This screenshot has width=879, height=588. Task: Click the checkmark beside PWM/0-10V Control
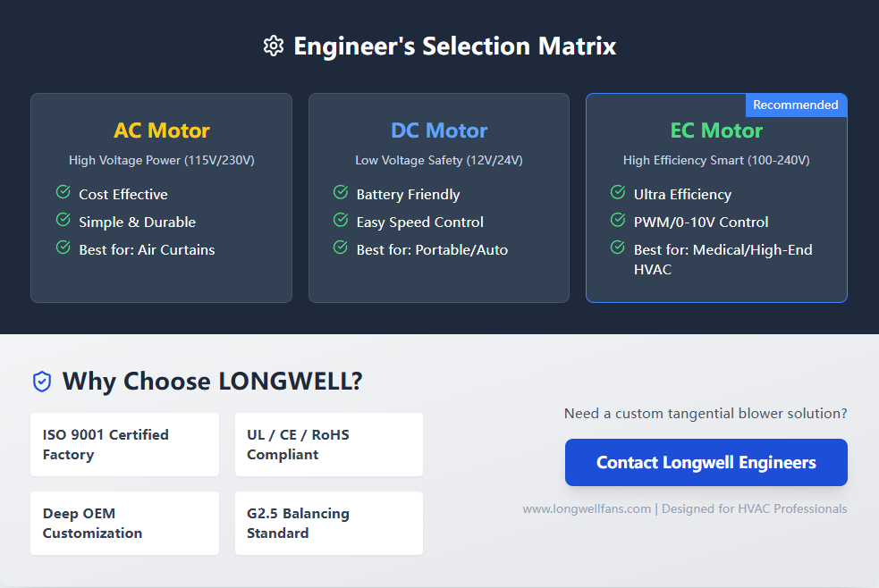[618, 220]
